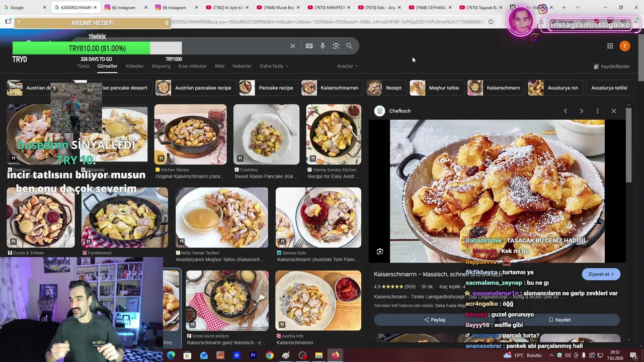This screenshot has width=644, height=362.
Task: Show next image in preview panel
Action: point(582,111)
